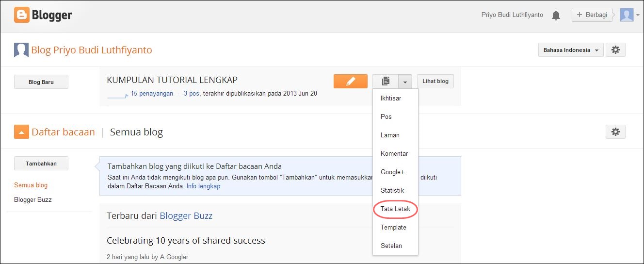
Task: Click the profile avatar in header
Action: click(627, 15)
